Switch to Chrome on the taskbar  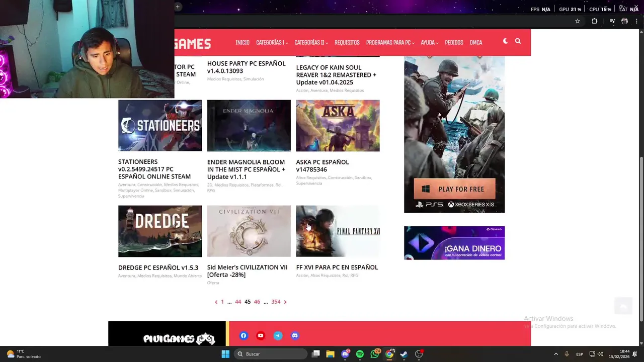click(389, 354)
